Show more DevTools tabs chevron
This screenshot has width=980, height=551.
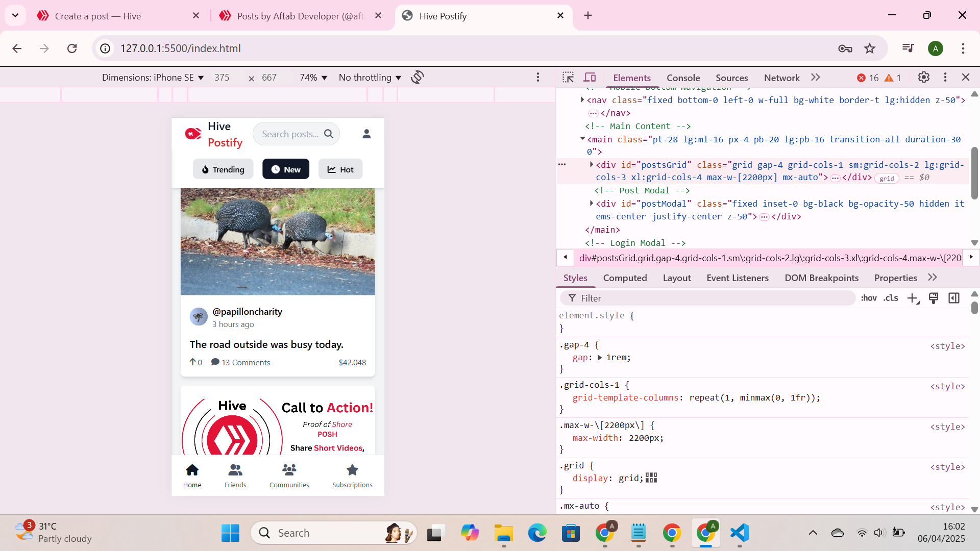pyautogui.click(x=816, y=78)
